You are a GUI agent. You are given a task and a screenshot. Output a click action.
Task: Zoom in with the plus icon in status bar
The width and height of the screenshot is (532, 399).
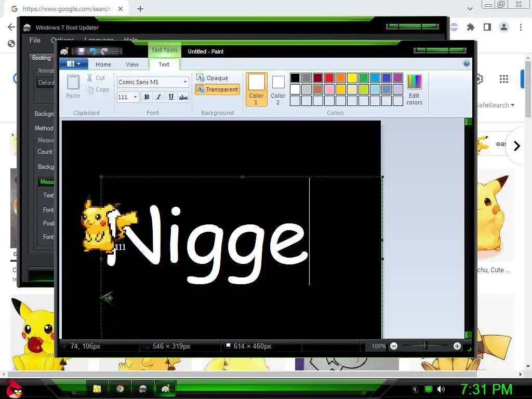coord(457,346)
